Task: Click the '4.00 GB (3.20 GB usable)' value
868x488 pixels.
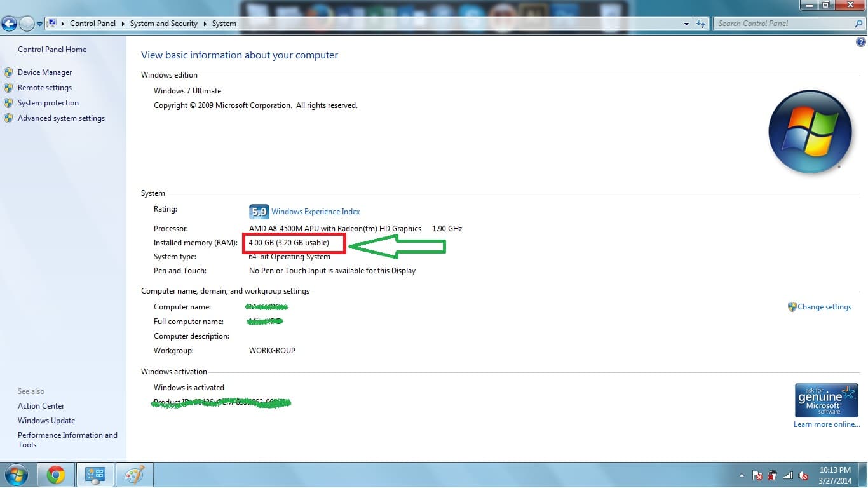Action: [289, 243]
